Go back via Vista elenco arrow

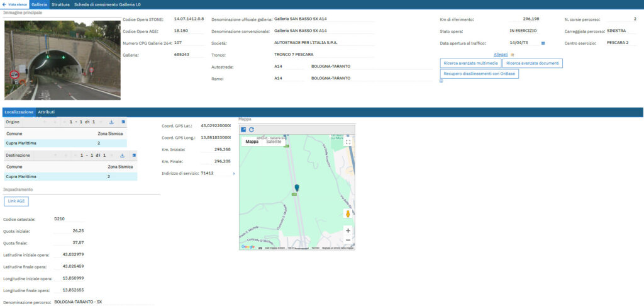pyautogui.click(x=15, y=4)
